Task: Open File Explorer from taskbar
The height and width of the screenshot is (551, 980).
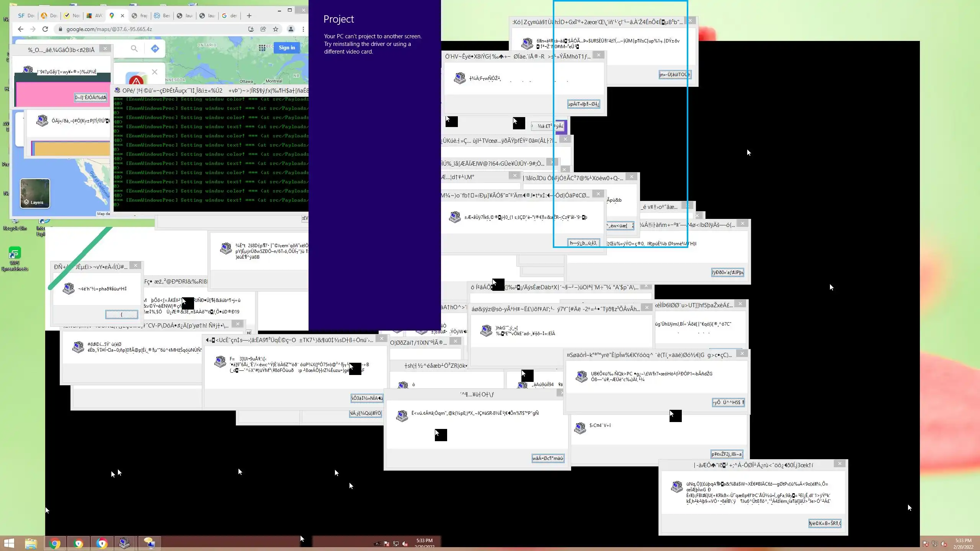Action: point(31,543)
